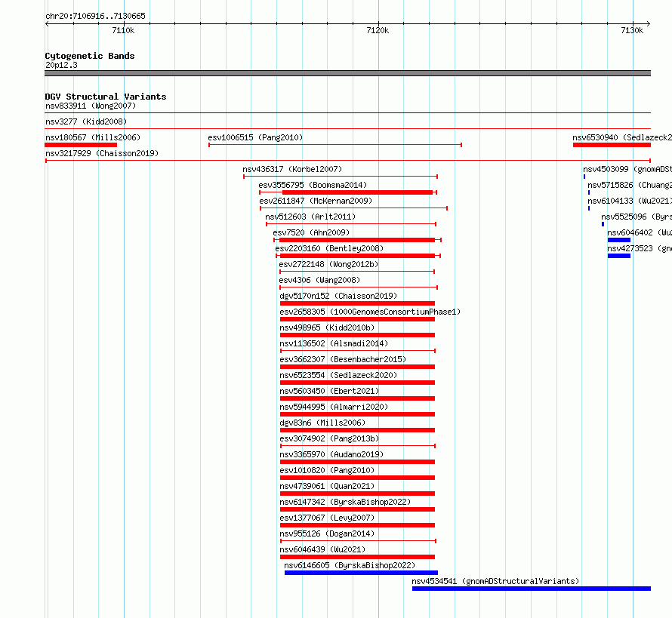Click the nsv6147342 (ByrskaBishop2022) label
This screenshot has height=618, width=672.
[x=345, y=502]
